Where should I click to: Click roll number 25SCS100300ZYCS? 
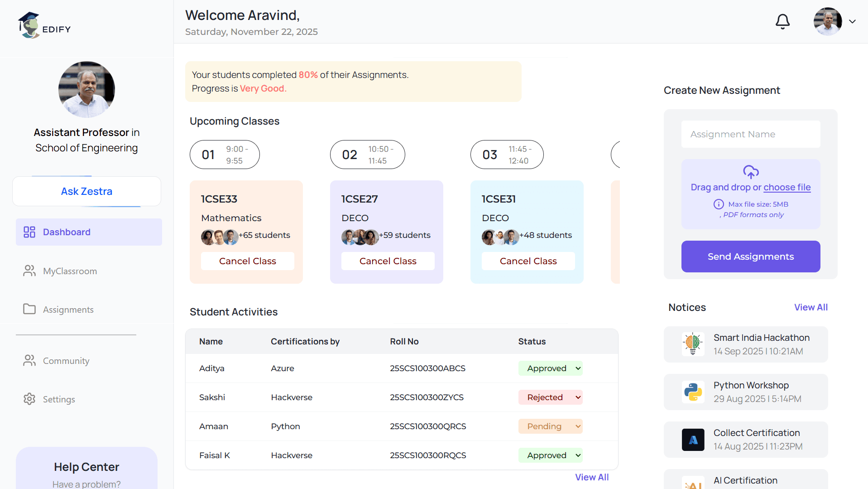tap(427, 397)
